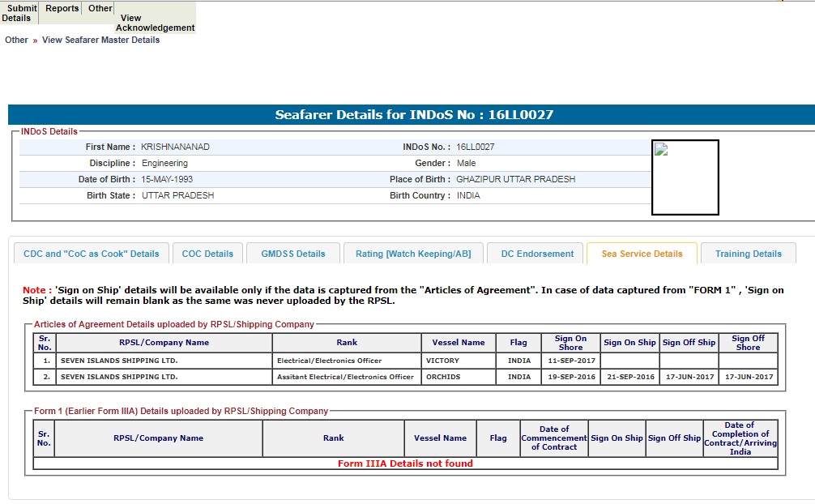The height and width of the screenshot is (504, 815).
Task: Open the Other menu in top bar
Action: click(100, 9)
